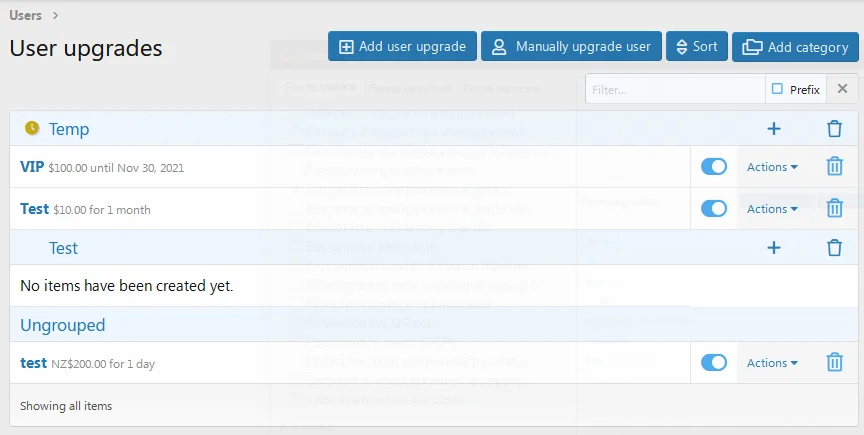Click the Sort button
Image resolution: width=864 pixels, height=435 pixels.
696,47
